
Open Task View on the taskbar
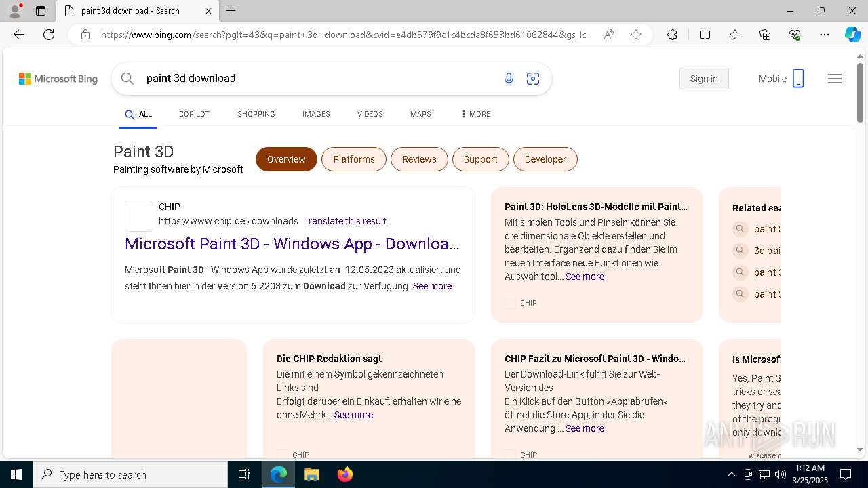click(x=244, y=474)
